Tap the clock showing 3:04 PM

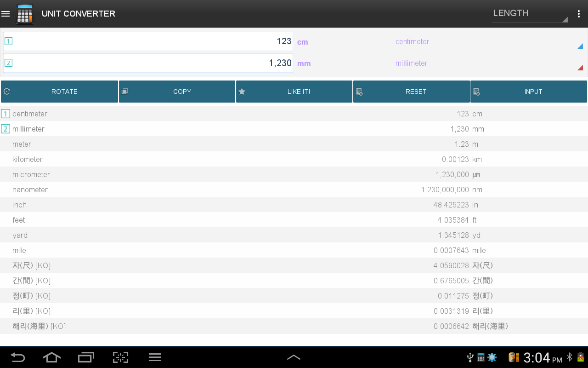click(543, 357)
